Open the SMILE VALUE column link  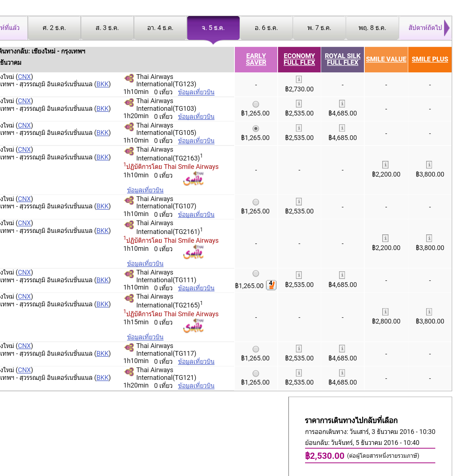point(386,59)
